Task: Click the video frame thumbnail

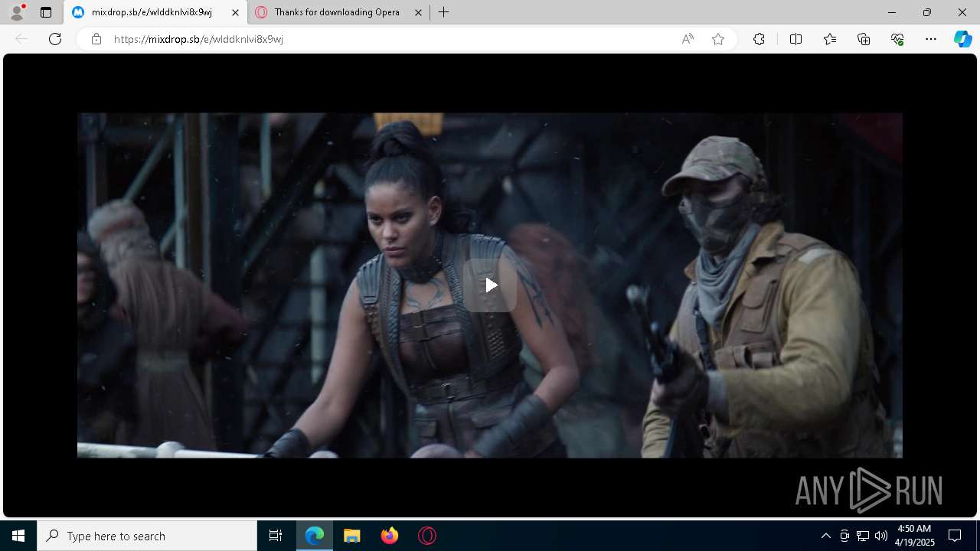Action: [x=490, y=285]
